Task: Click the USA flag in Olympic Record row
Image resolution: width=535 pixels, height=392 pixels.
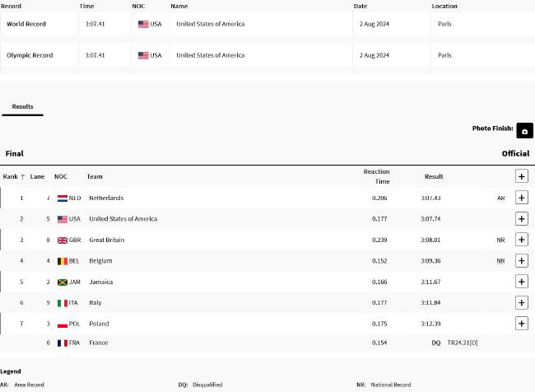Action: pyautogui.click(x=143, y=55)
